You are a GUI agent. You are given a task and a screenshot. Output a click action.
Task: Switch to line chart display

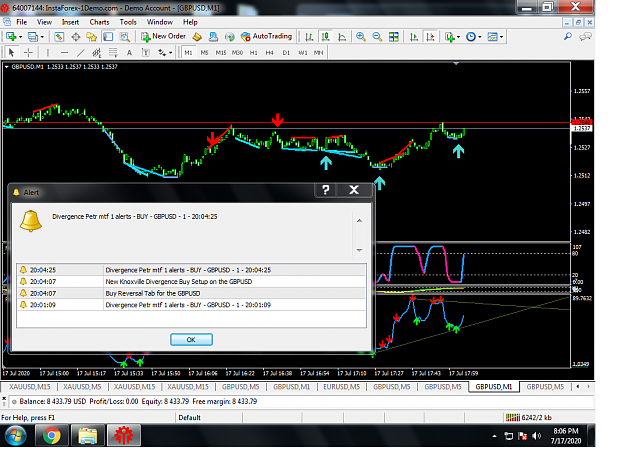click(x=342, y=37)
